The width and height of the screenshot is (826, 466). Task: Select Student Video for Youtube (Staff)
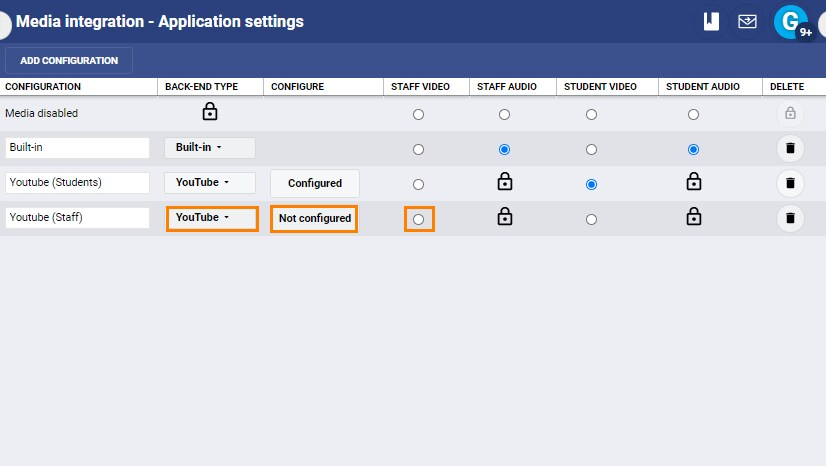point(591,219)
